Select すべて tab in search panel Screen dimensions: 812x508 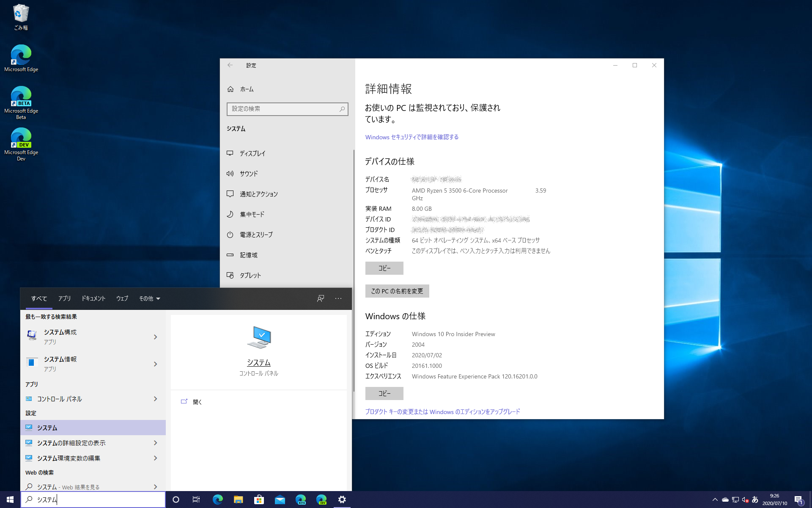39,298
